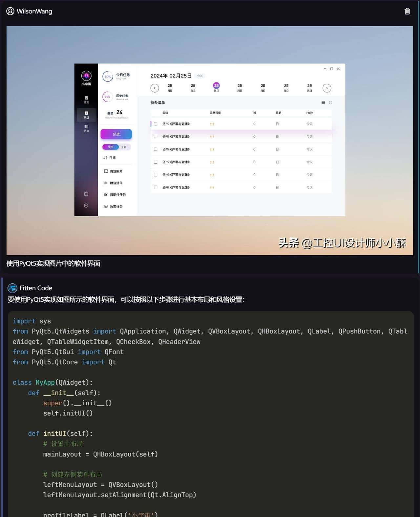Click the Fitten Code logo icon
Viewport: 420px width, 517px height.
click(12, 288)
